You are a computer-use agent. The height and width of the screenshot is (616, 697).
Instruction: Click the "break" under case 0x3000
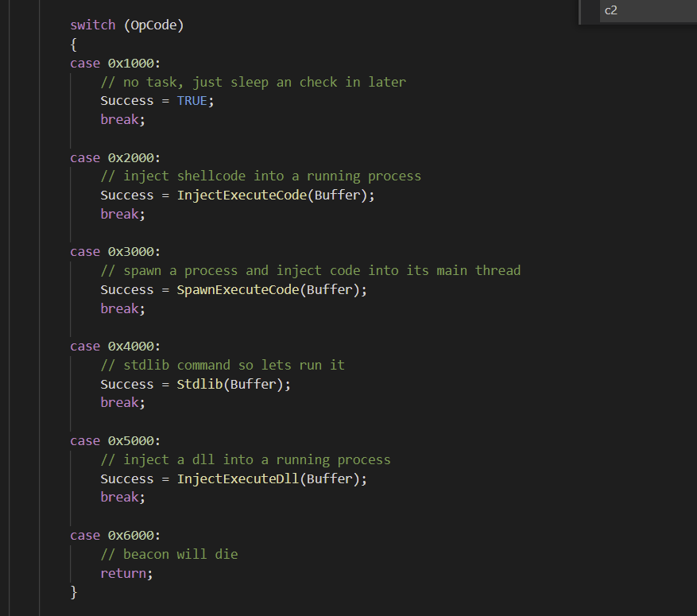[119, 308]
